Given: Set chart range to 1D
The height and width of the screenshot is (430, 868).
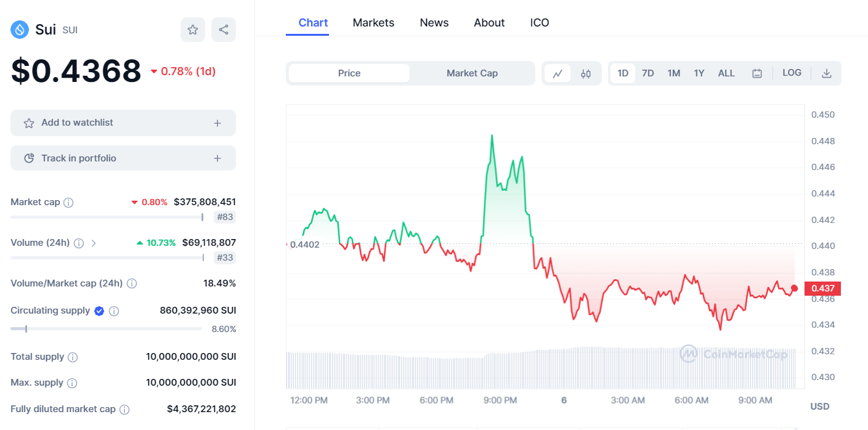Looking at the screenshot, I should click(623, 73).
